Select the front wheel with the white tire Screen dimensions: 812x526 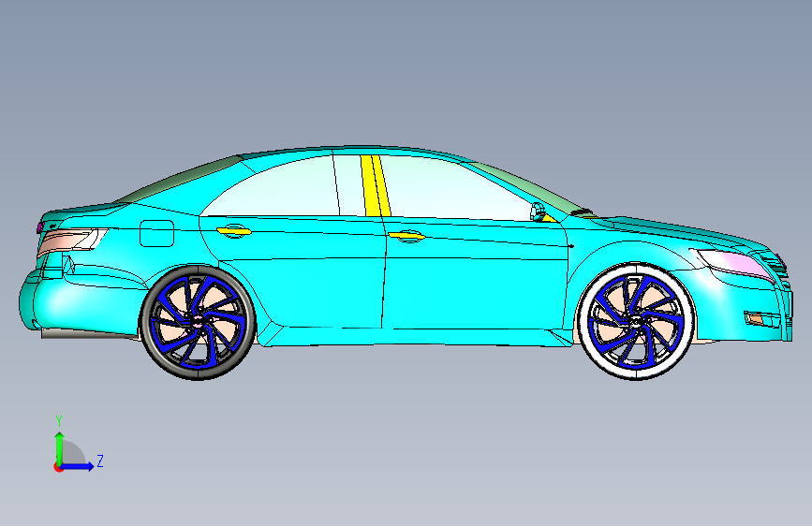636,322
